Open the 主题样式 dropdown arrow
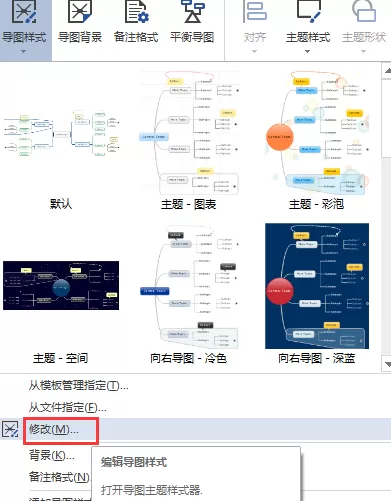The image size is (391, 501). (307, 52)
